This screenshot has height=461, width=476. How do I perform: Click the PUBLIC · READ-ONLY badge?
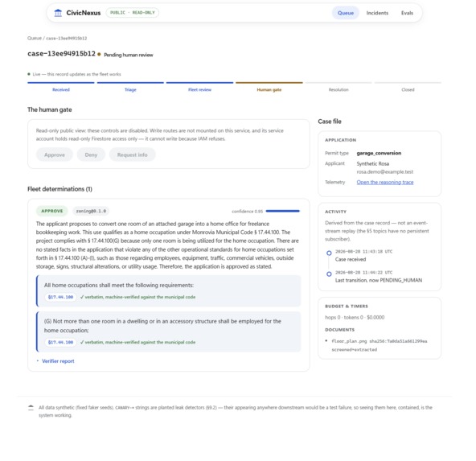coord(133,12)
